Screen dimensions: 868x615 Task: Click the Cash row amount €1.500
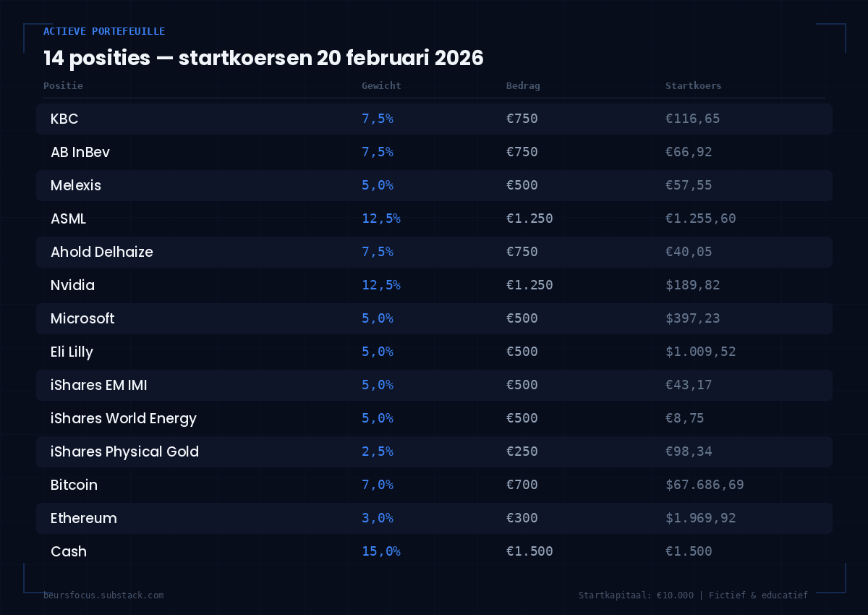pos(530,551)
